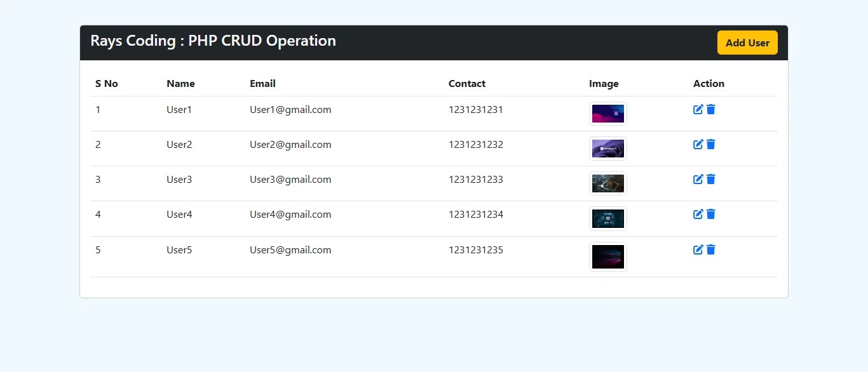Open User2's image thumbnail
The height and width of the screenshot is (372, 868).
click(x=608, y=149)
